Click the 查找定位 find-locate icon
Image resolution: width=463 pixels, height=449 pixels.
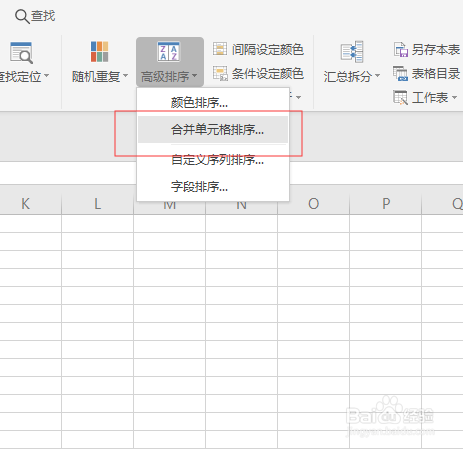tap(21, 53)
